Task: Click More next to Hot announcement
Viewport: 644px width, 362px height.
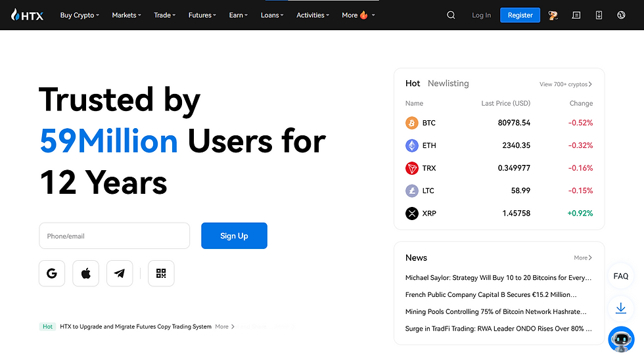Action: (225, 327)
